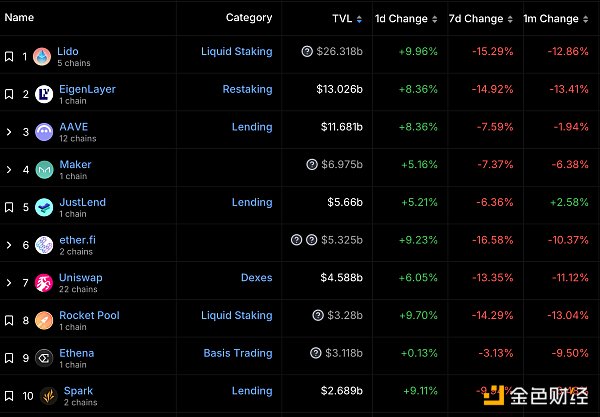Expand the Maker row details
Image resolution: width=600 pixels, height=417 pixels.
pos(9,170)
